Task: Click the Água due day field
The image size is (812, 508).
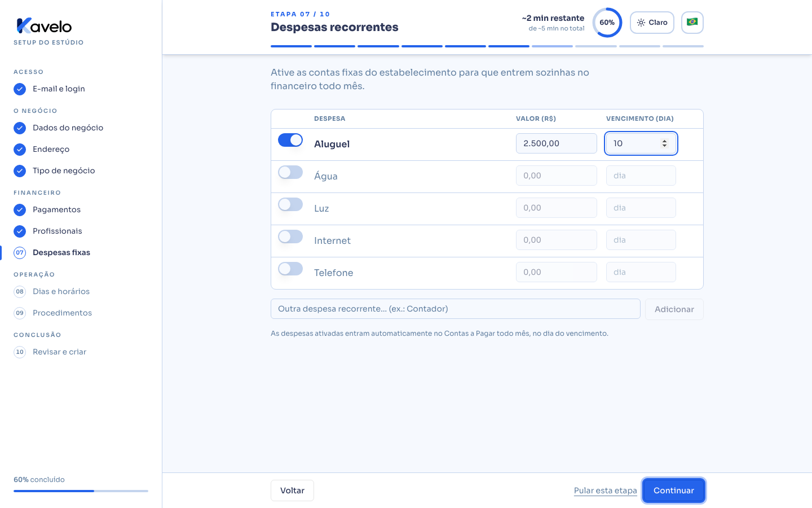Action: coord(641,176)
